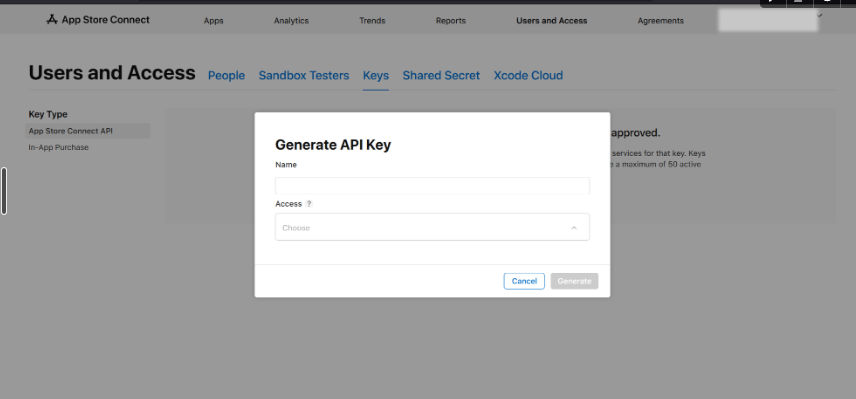
Task: Click the Key Type heading
Action: pos(48,114)
